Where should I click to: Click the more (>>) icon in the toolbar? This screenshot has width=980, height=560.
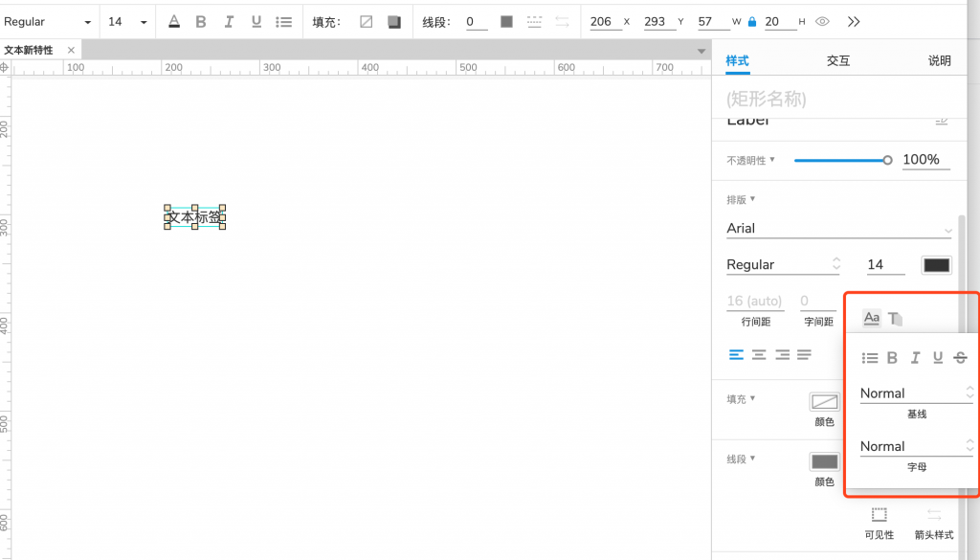point(854,22)
